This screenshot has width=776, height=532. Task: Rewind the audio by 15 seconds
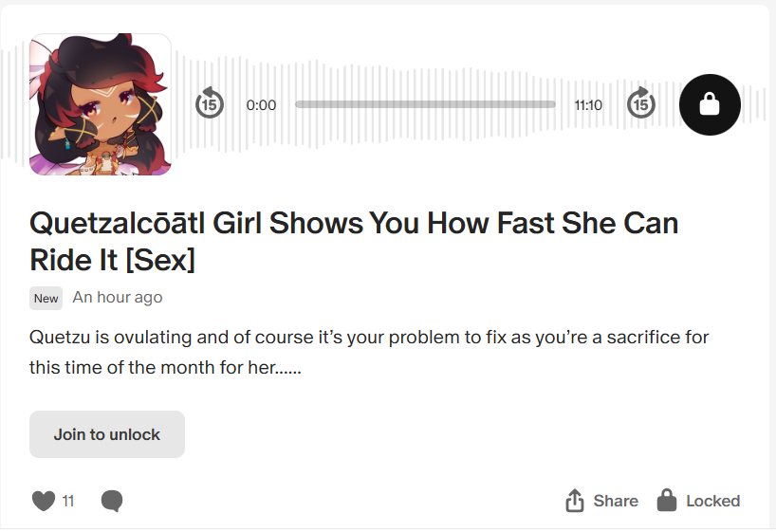coord(210,104)
